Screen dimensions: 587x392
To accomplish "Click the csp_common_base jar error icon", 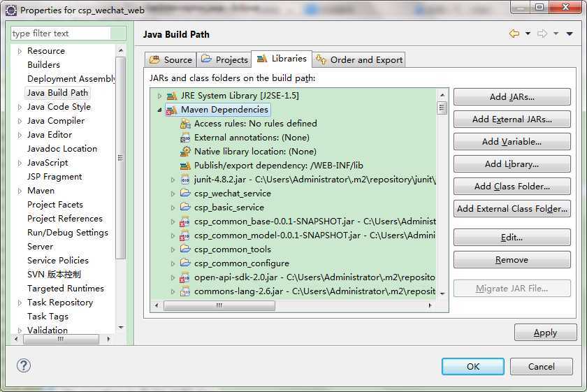I will click(x=185, y=222).
